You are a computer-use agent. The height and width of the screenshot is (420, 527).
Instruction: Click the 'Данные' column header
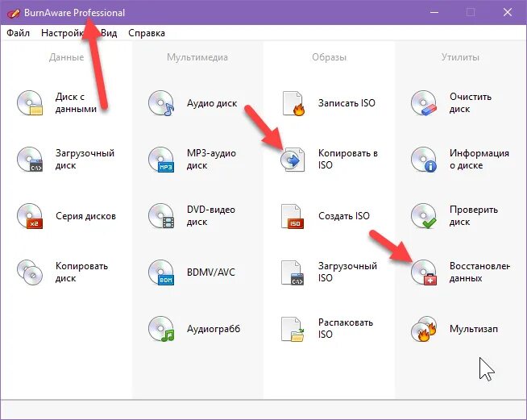[67, 57]
